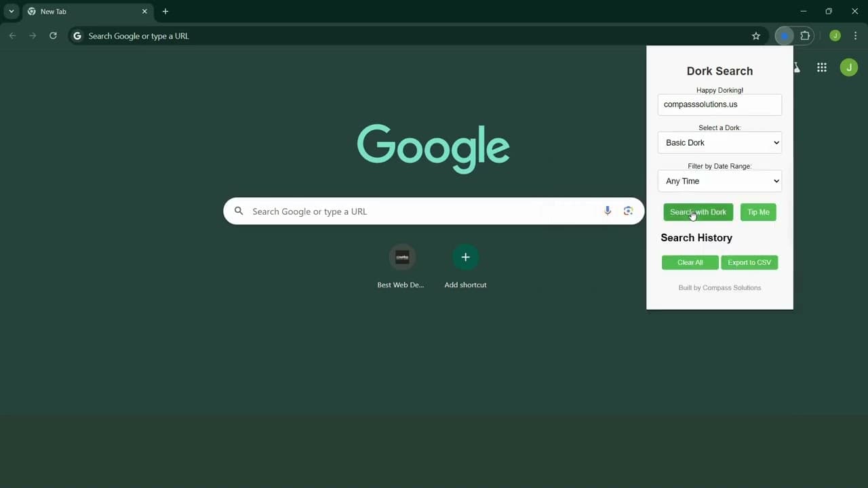The width and height of the screenshot is (868, 488).
Task: Start voice search with microphone
Action: (x=608, y=211)
